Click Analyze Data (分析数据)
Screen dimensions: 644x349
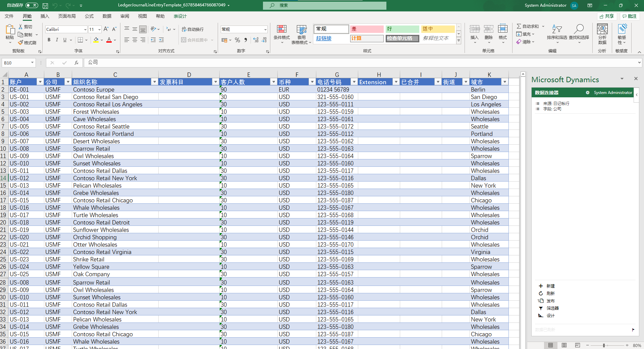tap(602, 34)
